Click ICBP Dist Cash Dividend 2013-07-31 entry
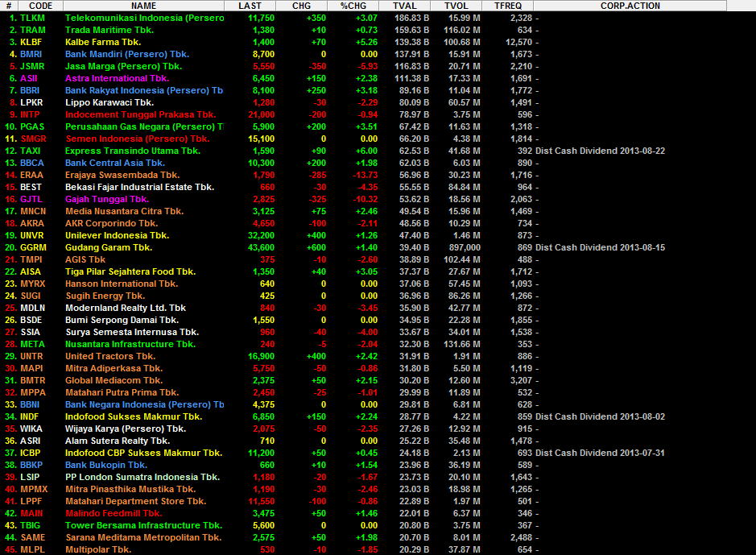Viewport: 756px width, 555px height. [600, 453]
